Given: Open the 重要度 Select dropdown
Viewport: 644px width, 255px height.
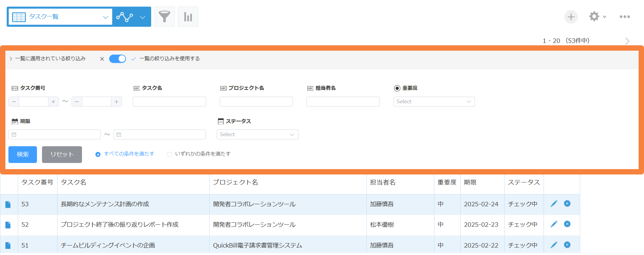Looking at the screenshot, I should click(434, 102).
